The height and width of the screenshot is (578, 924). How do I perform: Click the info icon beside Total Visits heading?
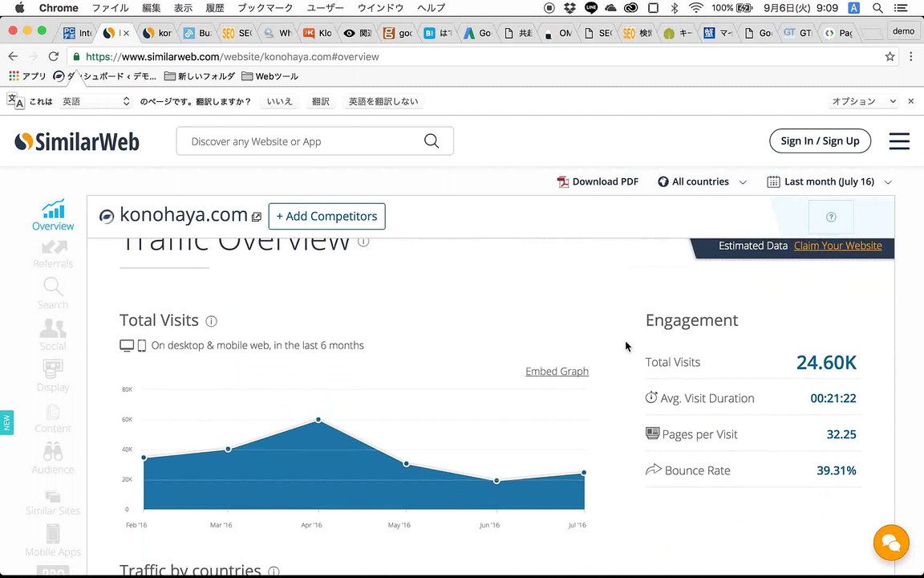click(211, 321)
